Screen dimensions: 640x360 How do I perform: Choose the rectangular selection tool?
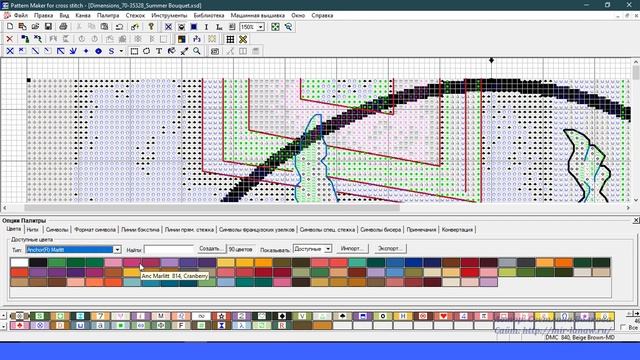coord(134,51)
